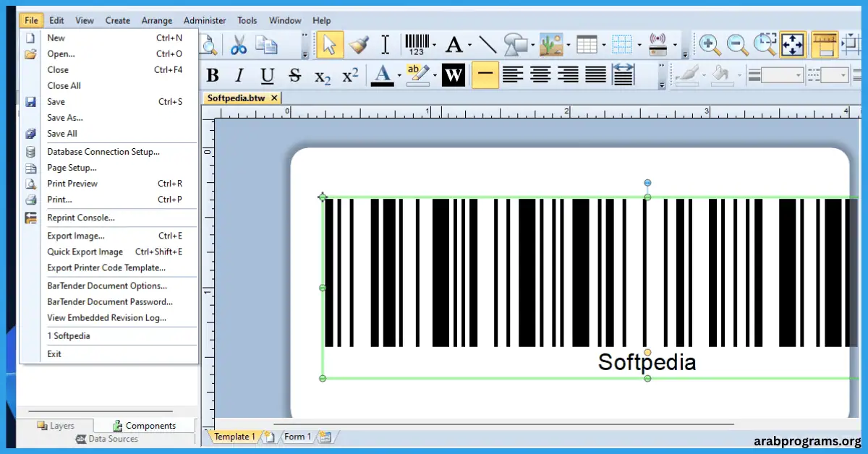Set Center paragraph alignment
Viewport: 868px width, 454px height.
[x=540, y=74]
